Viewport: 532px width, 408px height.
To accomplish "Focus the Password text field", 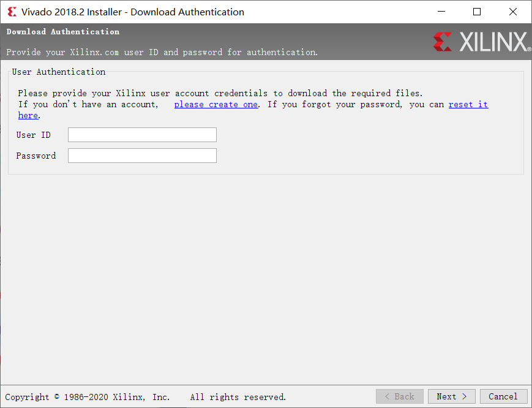I will click(x=142, y=156).
